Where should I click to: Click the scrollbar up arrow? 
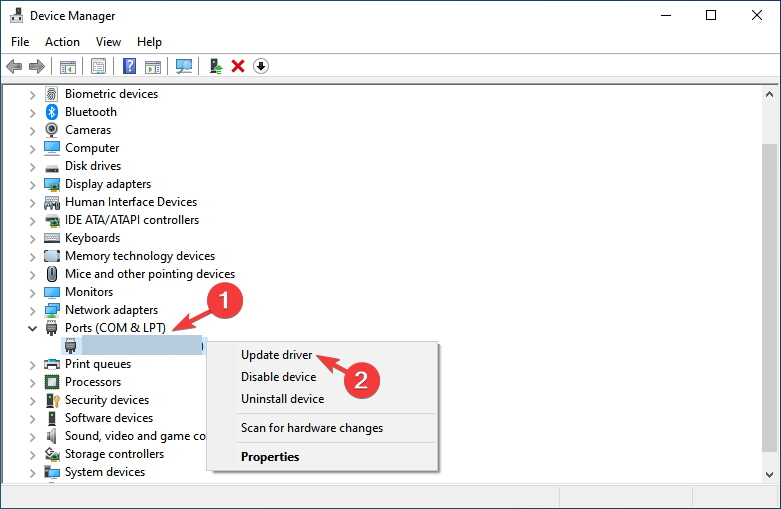pyautogui.click(x=769, y=94)
